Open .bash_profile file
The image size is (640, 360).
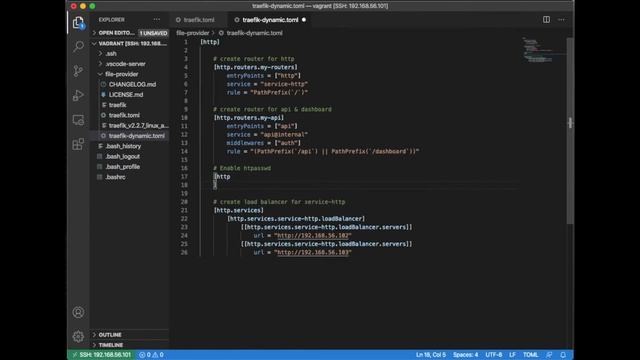pos(129,167)
